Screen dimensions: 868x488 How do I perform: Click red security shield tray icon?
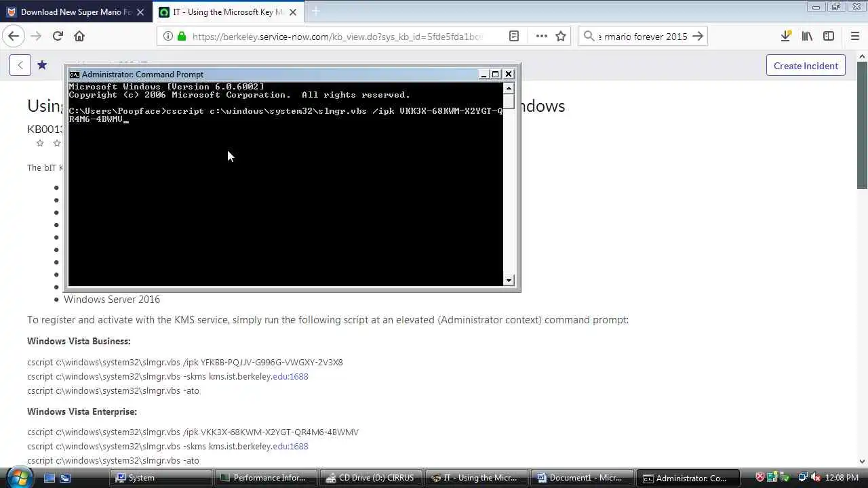pos(760,478)
